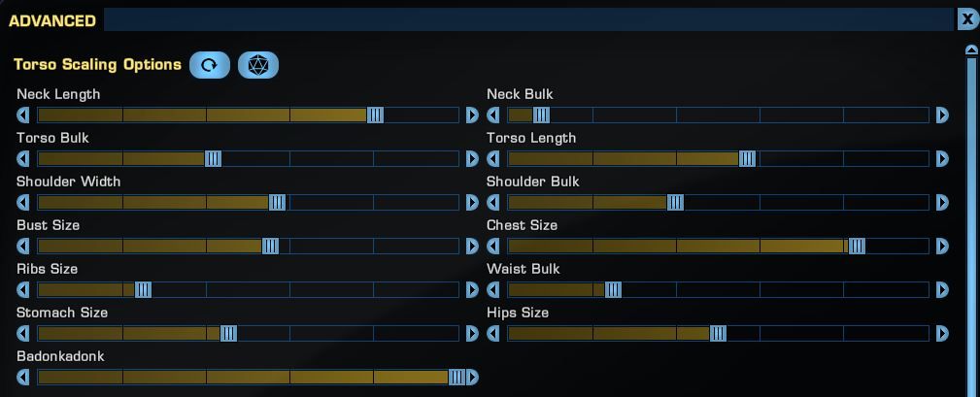Image resolution: width=980 pixels, height=397 pixels.
Task: Increase Torso Length with right arrow
Action: 942,158
